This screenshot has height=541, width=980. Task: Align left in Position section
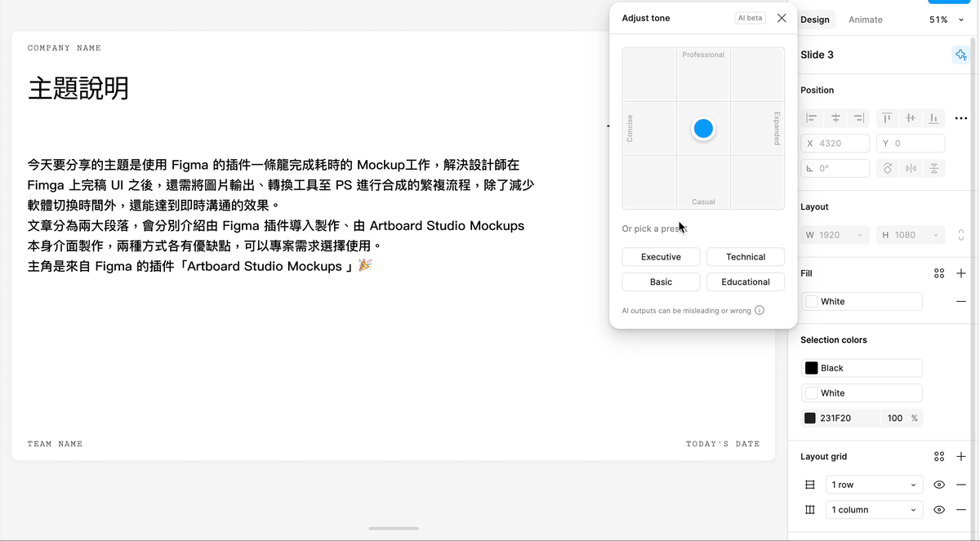click(x=812, y=118)
